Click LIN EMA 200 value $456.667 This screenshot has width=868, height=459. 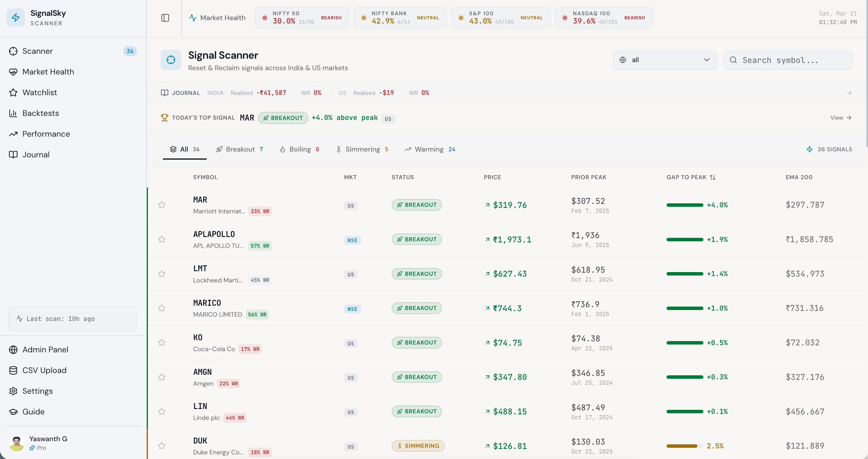coord(805,412)
